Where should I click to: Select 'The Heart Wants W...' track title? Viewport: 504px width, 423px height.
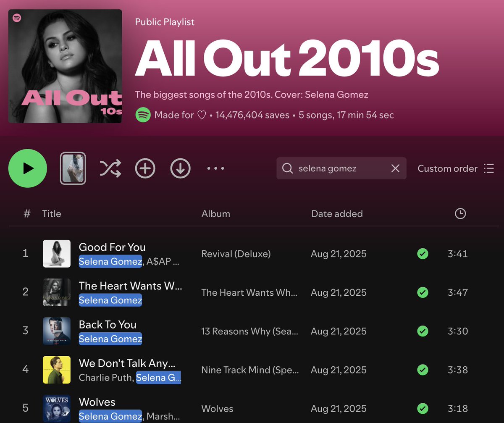pyautogui.click(x=131, y=286)
